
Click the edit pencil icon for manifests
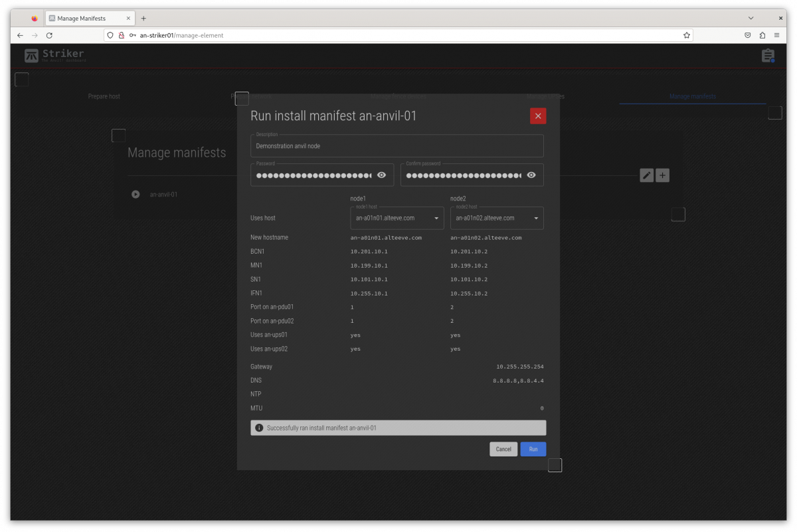point(646,175)
